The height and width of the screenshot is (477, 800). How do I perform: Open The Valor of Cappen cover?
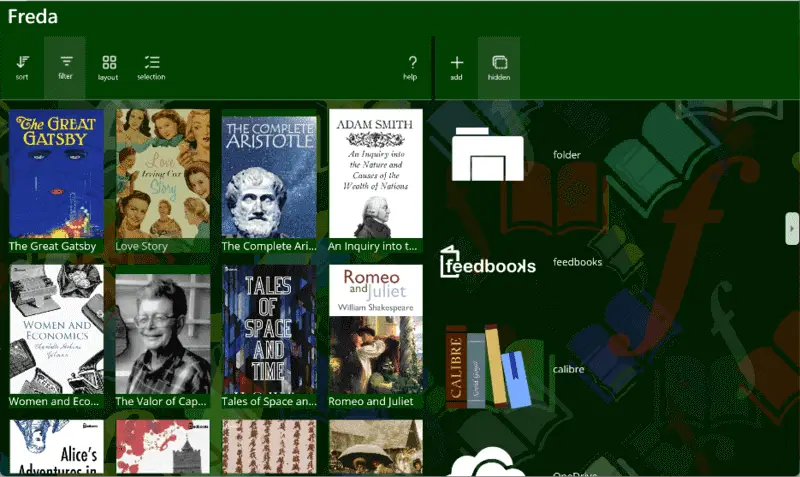tap(163, 334)
